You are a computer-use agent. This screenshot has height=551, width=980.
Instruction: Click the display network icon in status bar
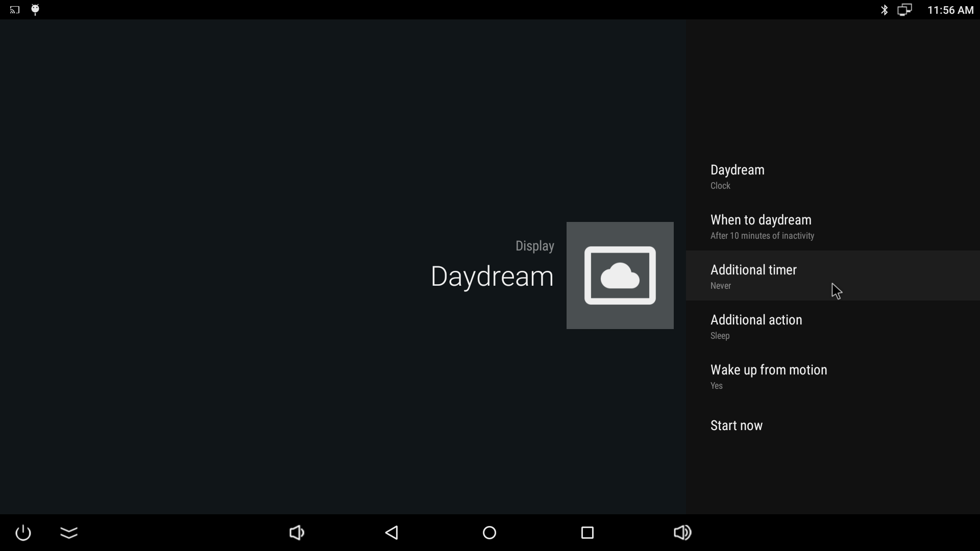point(904,10)
